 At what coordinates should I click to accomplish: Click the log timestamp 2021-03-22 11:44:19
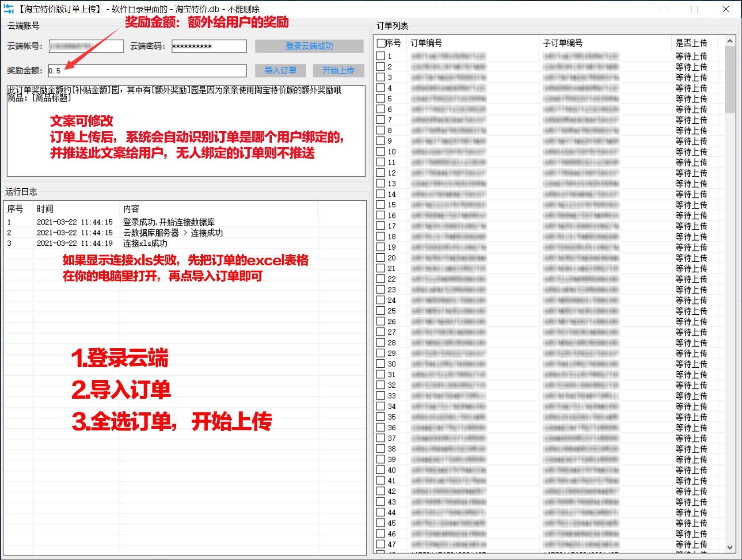[75, 243]
